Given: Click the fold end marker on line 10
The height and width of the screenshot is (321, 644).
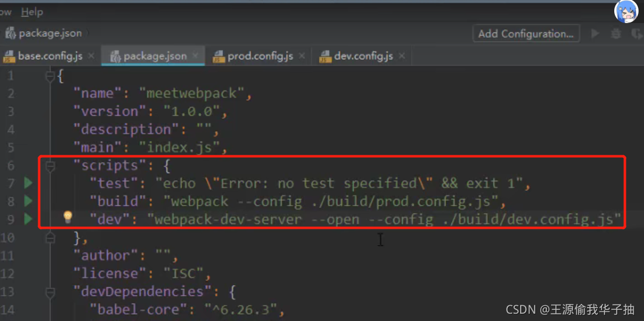Looking at the screenshot, I should tap(50, 238).
